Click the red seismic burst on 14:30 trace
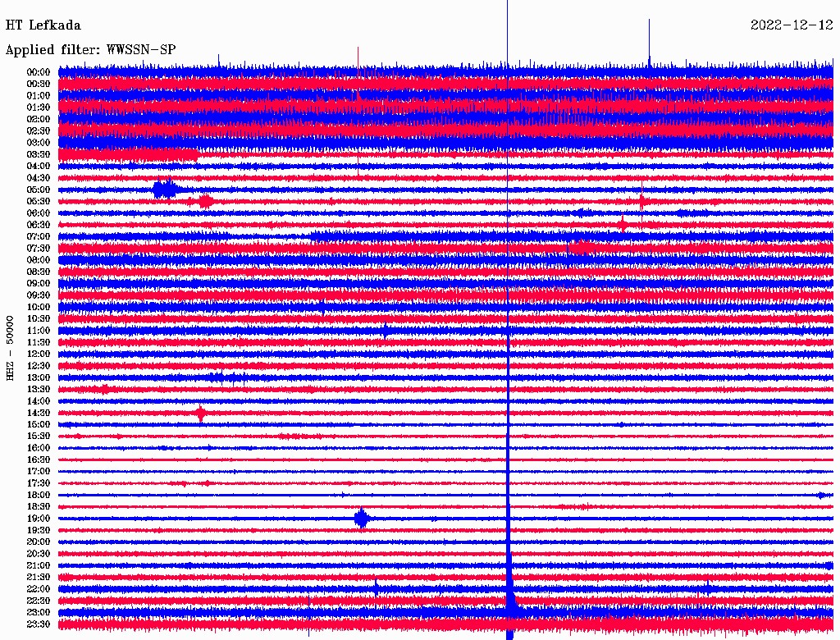This screenshot has height=640, width=840. 200,414
